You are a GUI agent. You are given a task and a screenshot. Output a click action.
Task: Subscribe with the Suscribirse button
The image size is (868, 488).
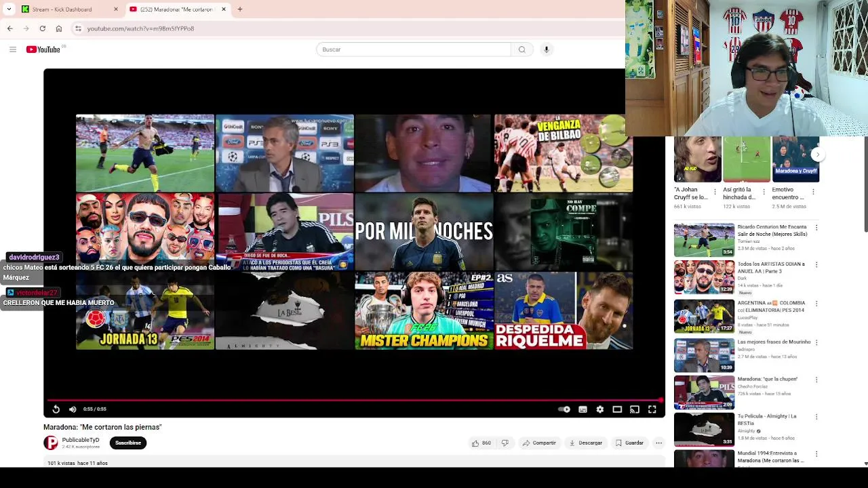[128, 443]
